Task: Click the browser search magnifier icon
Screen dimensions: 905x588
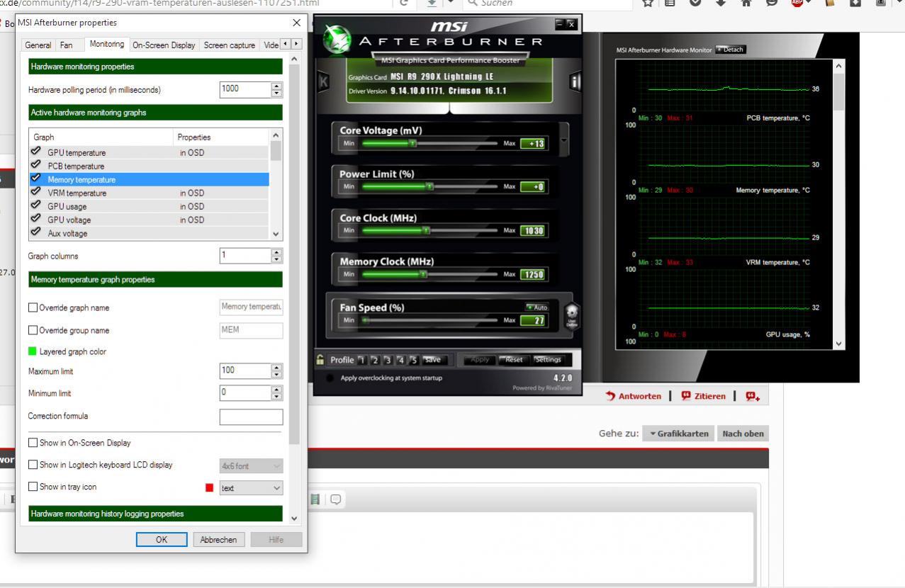Action: (473, 4)
